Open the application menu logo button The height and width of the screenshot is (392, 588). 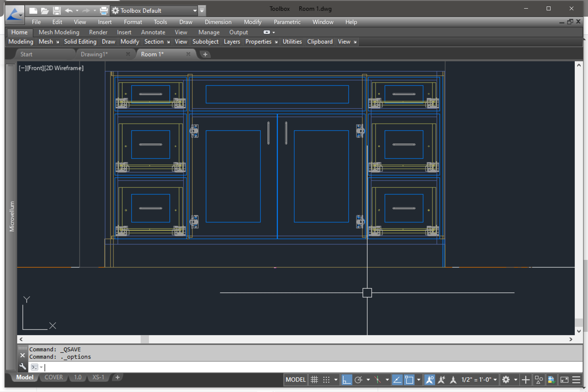[x=15, y=14]
